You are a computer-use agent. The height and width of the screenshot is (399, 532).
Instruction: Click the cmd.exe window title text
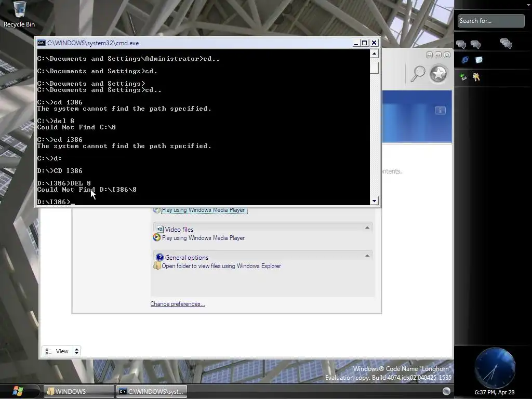tap(93, 43)
